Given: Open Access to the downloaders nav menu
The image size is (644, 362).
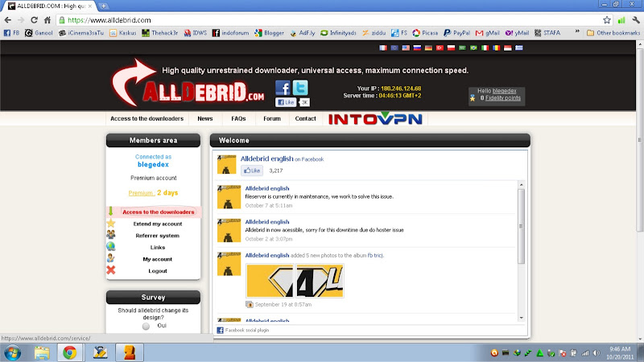Looking at the screenshot, I should tap(147, 118).
